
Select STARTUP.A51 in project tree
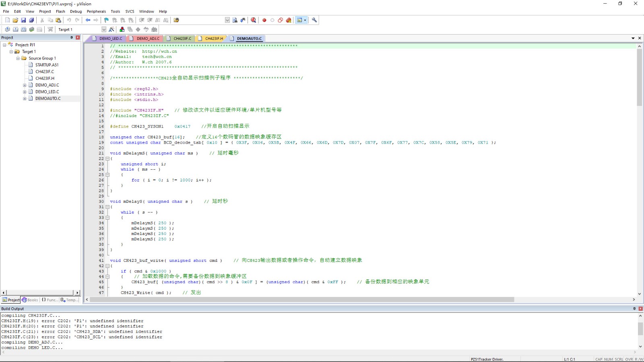(47, 65)
